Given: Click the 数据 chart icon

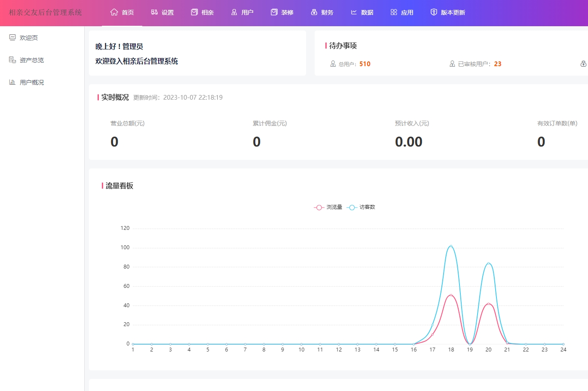Looking at the screenshot, I should 354,12.
